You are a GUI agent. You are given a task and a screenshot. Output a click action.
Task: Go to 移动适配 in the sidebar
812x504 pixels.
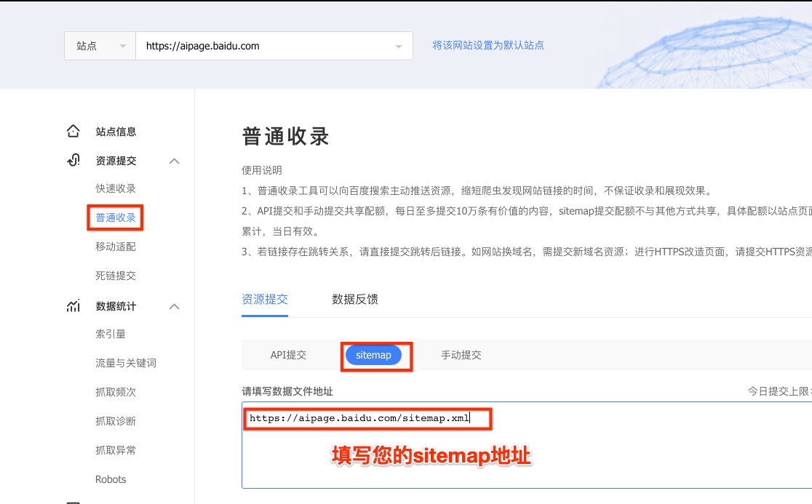click(x=116, y=247)
